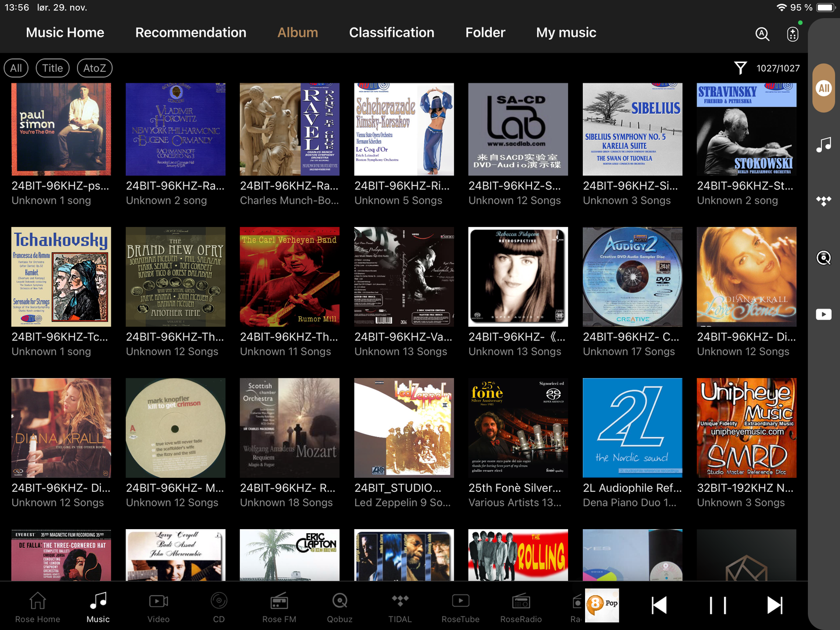Choose the music note icon in right sidebar
Image resolution: width=840 pixels, height=630 pixels.
coord(824,145)
